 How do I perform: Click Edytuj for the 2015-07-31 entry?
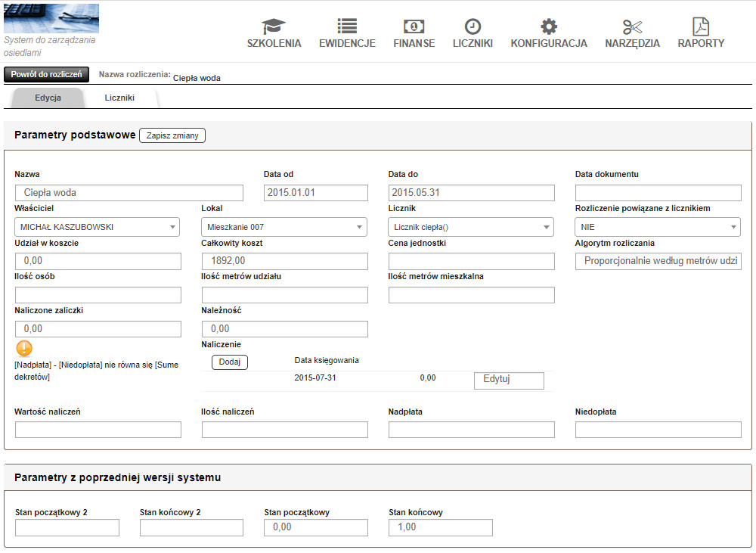(509, 381)
